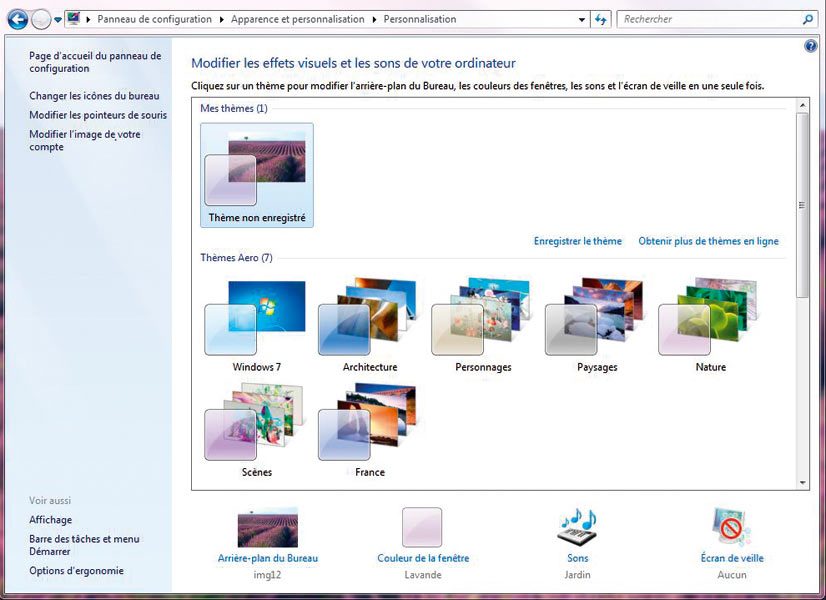Click the Écran de veille link text

[x=732, y=558]
